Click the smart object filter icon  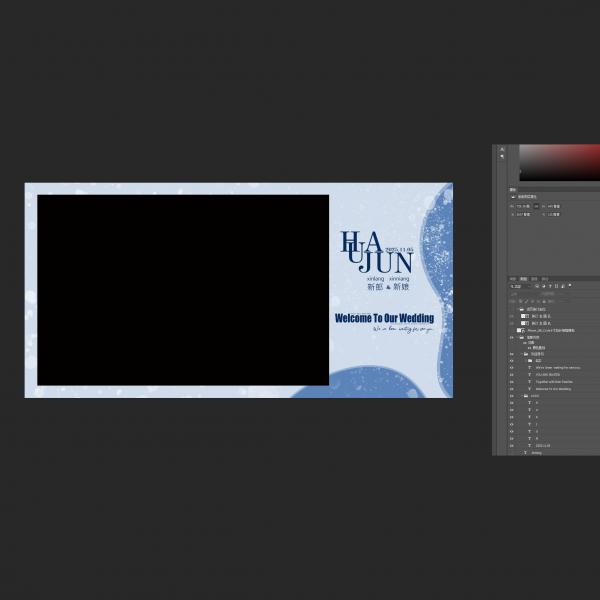(x=562, y=286)
